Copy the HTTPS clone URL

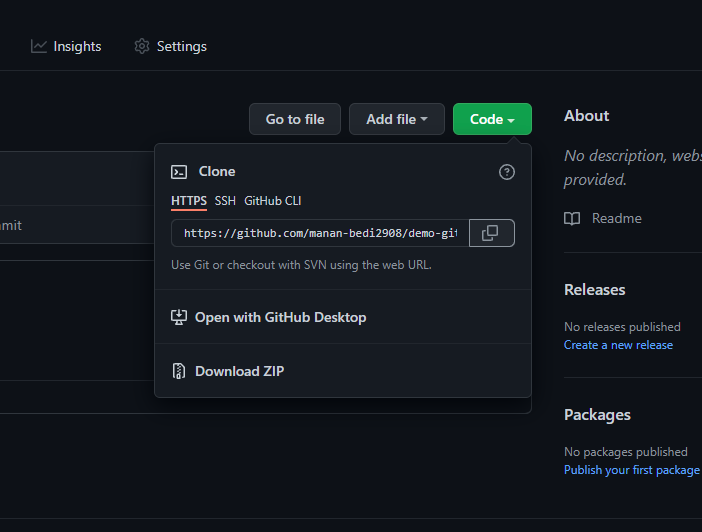491,233
